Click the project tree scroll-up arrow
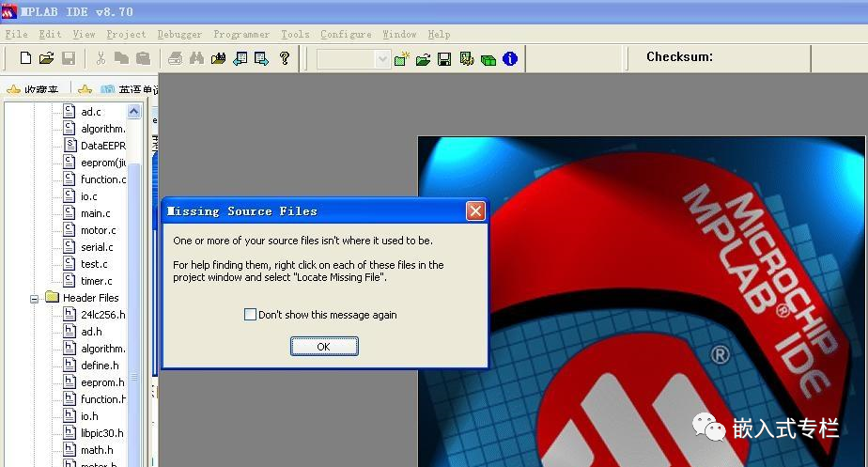 point(133,112)
